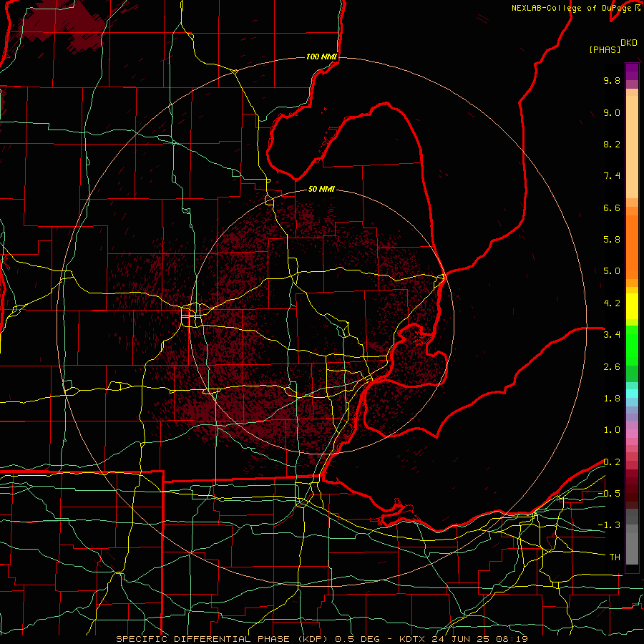Screen dimensions: 644x644
Task: Click the 0.2 scale value
Action: [612, 462]
